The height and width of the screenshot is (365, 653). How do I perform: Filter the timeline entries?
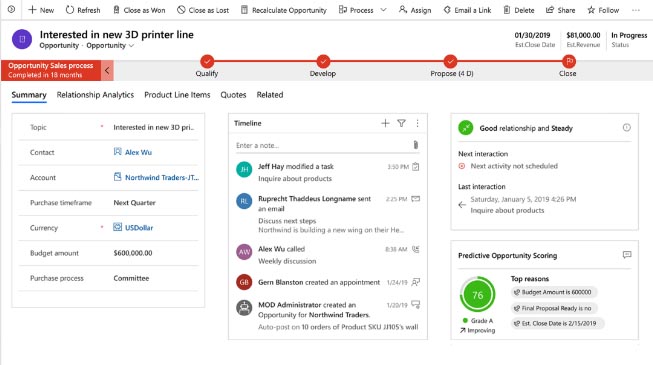tap(401, 123)
